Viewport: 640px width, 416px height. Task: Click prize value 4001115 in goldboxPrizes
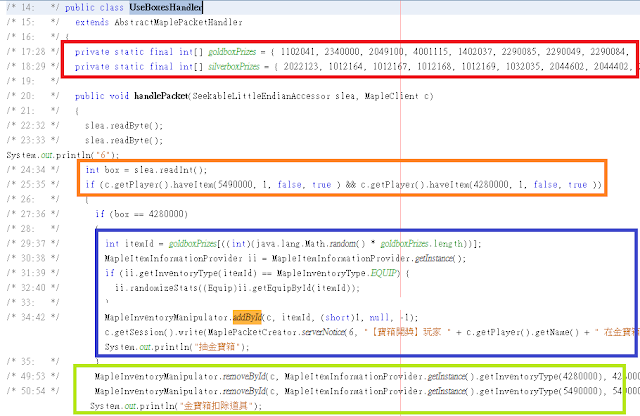pyautogui.click(x=431, y=52)
